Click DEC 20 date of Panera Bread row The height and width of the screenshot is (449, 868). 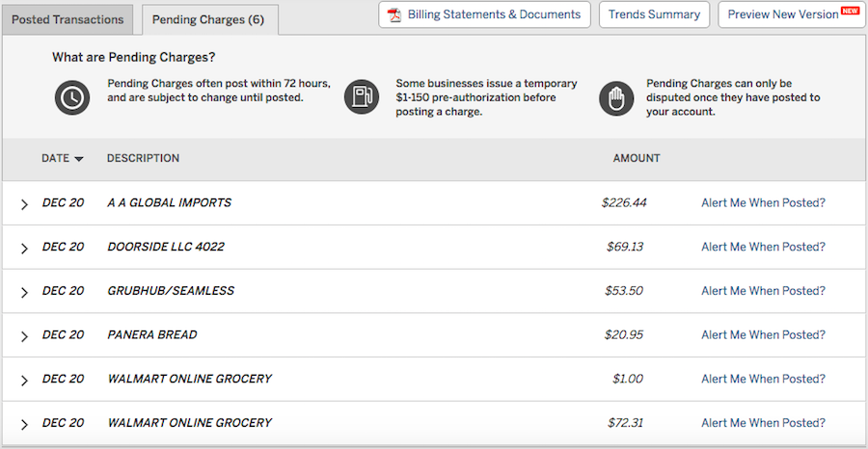63,334
